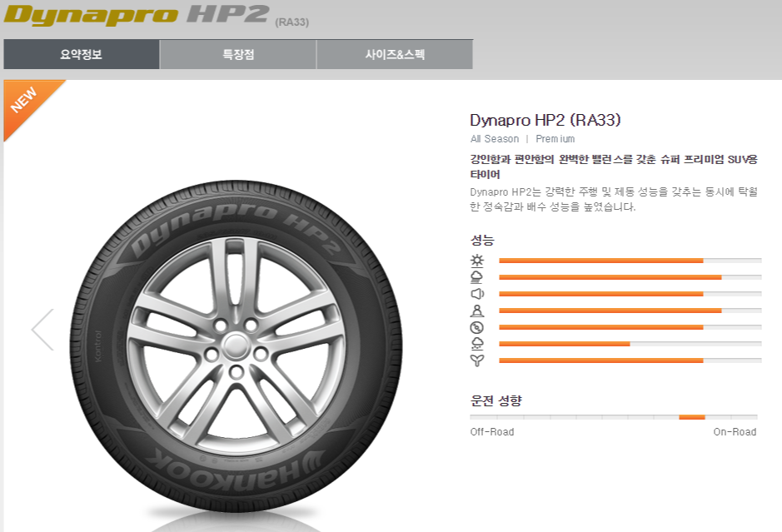The image size is (782, 532).
Task: Open the 요약정보 tab
Action: point(82,54)
